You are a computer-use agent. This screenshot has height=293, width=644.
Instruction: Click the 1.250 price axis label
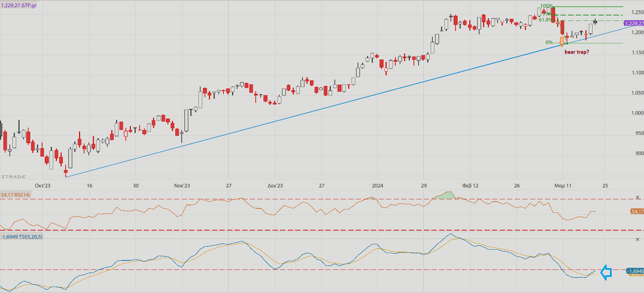point(638,12)
